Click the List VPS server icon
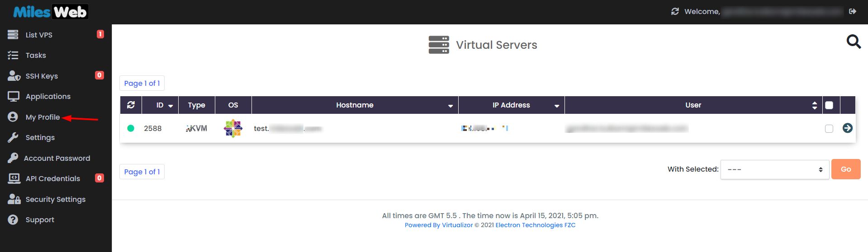The image size is (868, 252). tap(13, 35)
